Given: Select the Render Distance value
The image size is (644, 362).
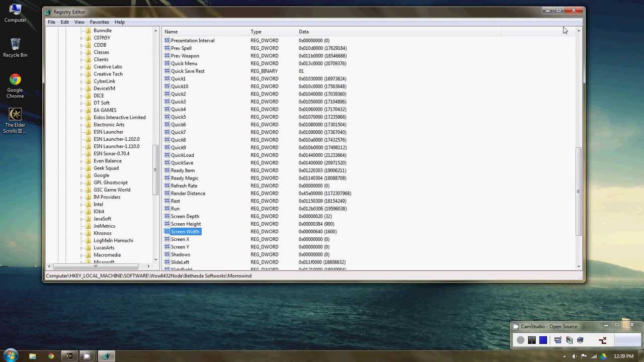Looking at the screenshot, I should tap(188, 194).
